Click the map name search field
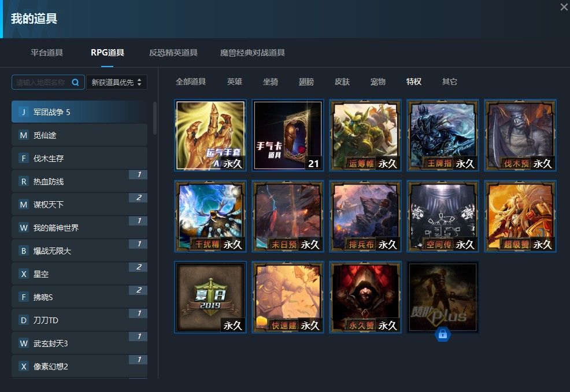The width and height of the screenshot is (570, 392). 48,82
